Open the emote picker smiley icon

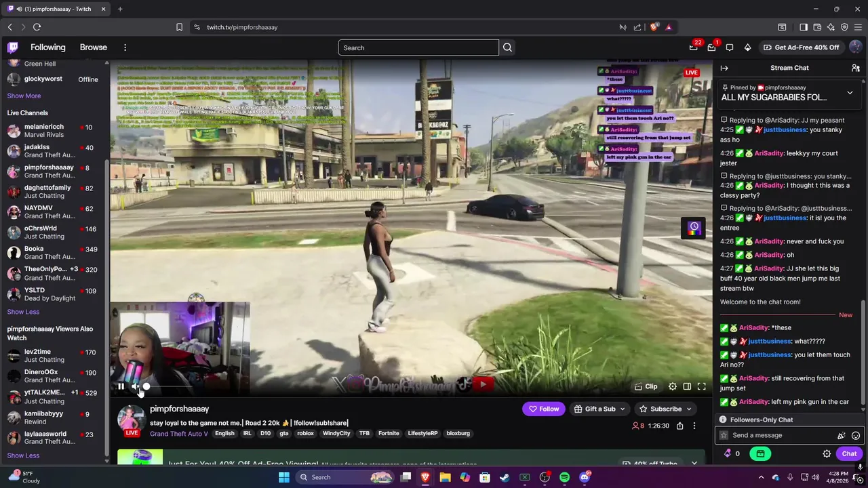click(856, 436)
